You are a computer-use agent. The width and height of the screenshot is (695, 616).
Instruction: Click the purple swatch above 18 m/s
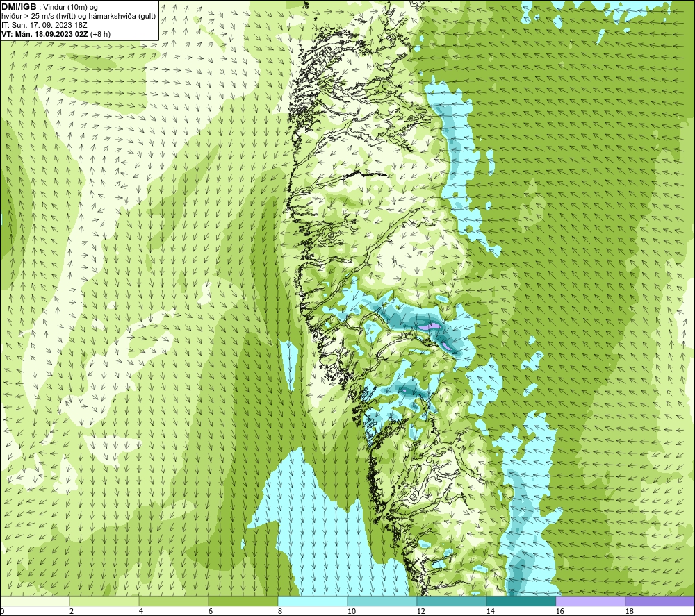660,601
